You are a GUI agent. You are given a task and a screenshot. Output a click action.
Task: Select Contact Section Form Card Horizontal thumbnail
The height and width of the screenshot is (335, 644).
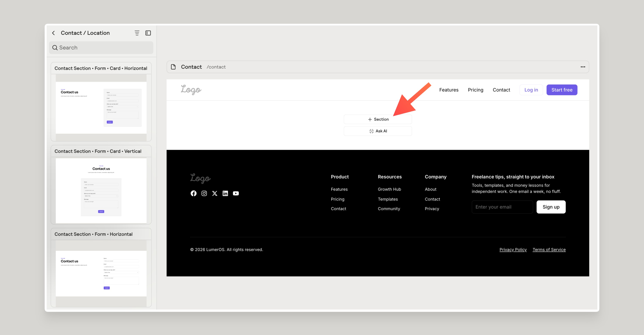pos(101,108)
